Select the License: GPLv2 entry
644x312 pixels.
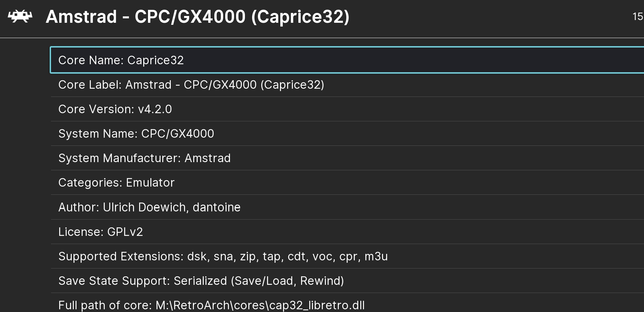[347, 232]
